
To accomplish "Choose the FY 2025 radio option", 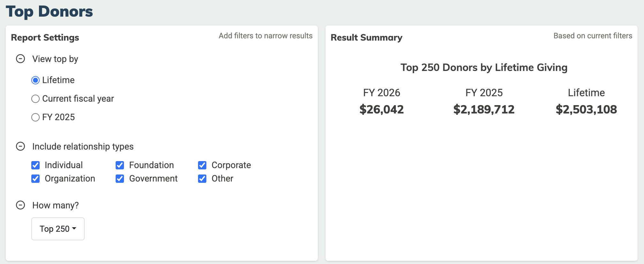I will (x=35, y=117).
